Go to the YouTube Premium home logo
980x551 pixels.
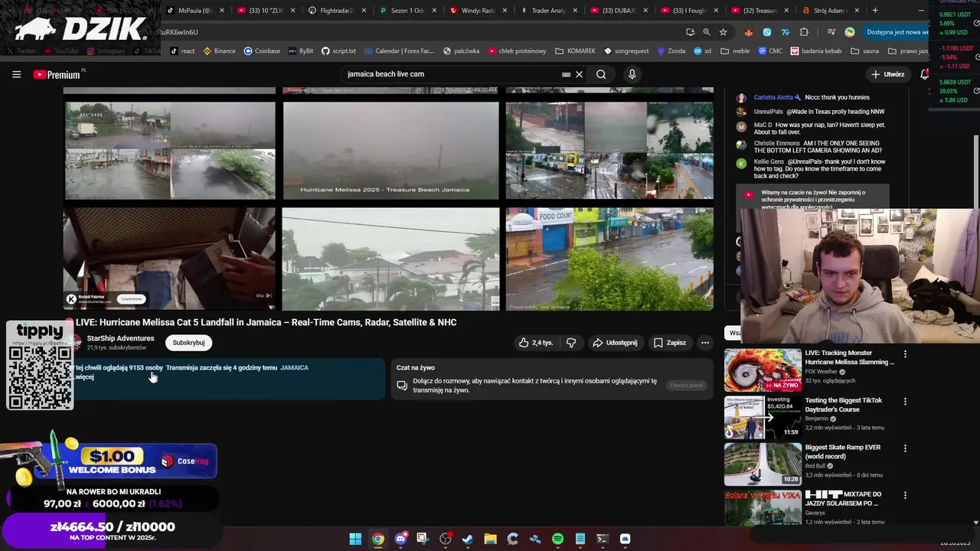coord(57,74)
